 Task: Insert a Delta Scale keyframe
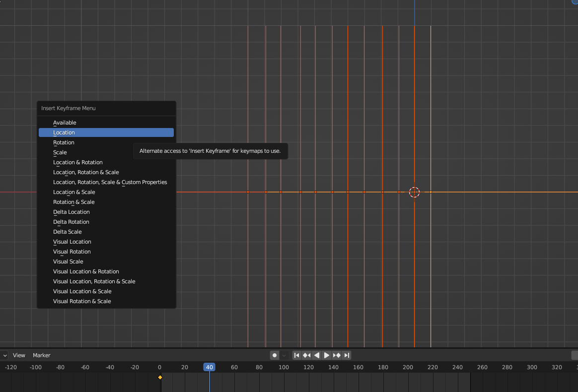(x=106, y=232)
